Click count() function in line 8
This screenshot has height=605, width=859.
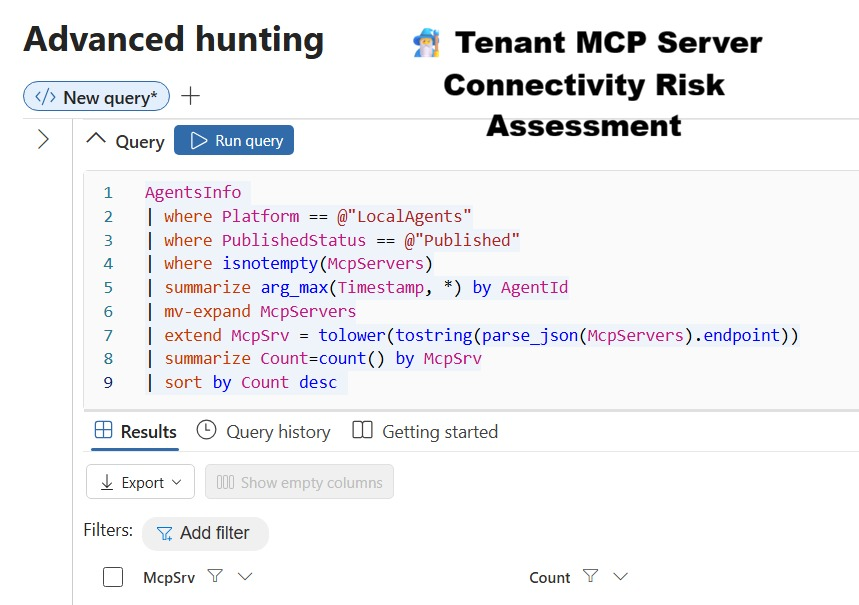[x=352, y=358]
